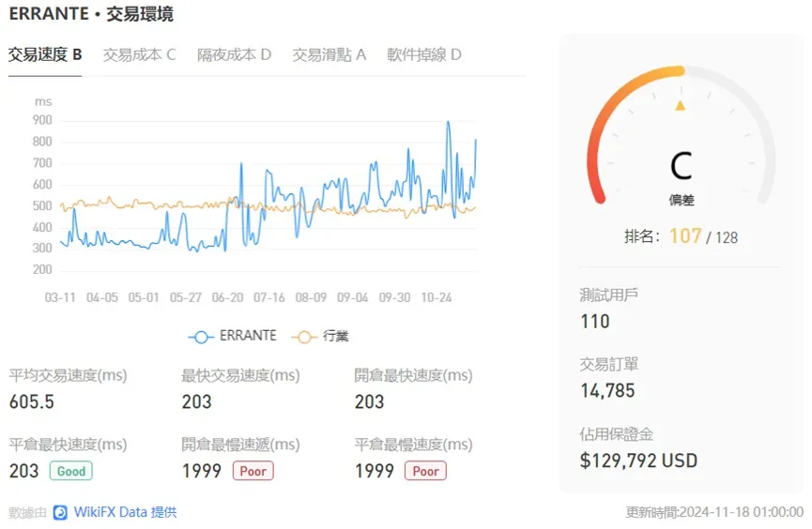Click the C rating letter in gauge
The image size is (812, 529).
(x=681, y=166)
